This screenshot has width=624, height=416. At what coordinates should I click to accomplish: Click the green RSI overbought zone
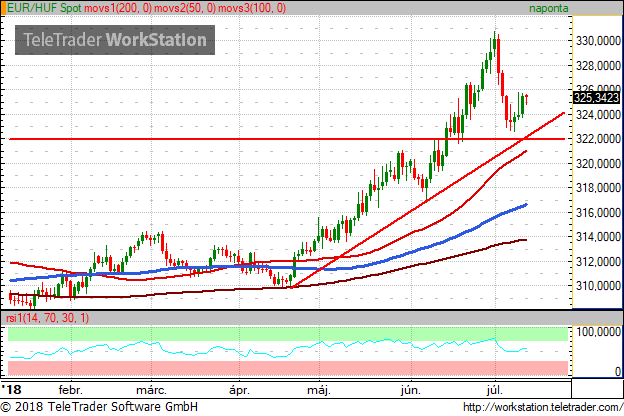(x=287, y=334)
